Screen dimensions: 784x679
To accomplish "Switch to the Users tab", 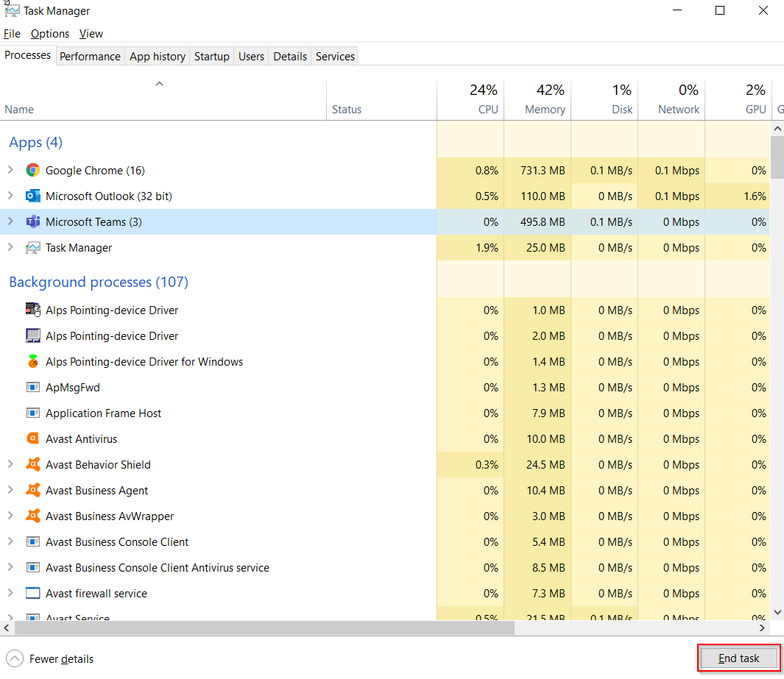I will (x=251, y=57).
